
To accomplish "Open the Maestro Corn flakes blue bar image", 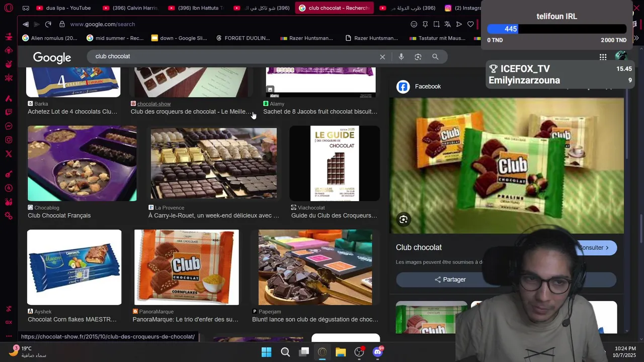I will [x=74, y=267].
